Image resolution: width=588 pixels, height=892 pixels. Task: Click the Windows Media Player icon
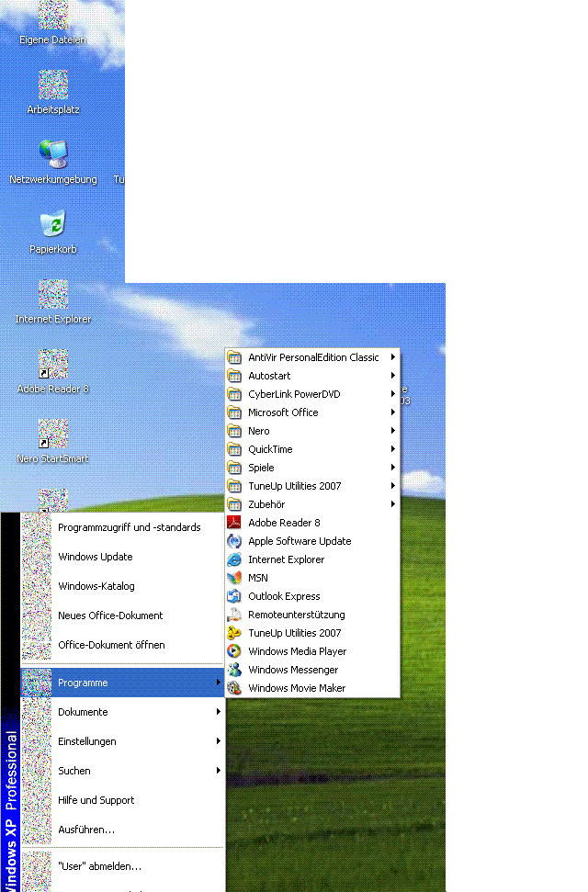[234, 651]
